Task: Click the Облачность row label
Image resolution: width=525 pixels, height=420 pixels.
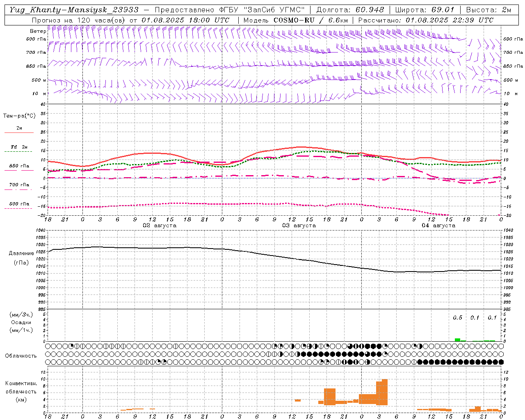Action: (21, 356)
